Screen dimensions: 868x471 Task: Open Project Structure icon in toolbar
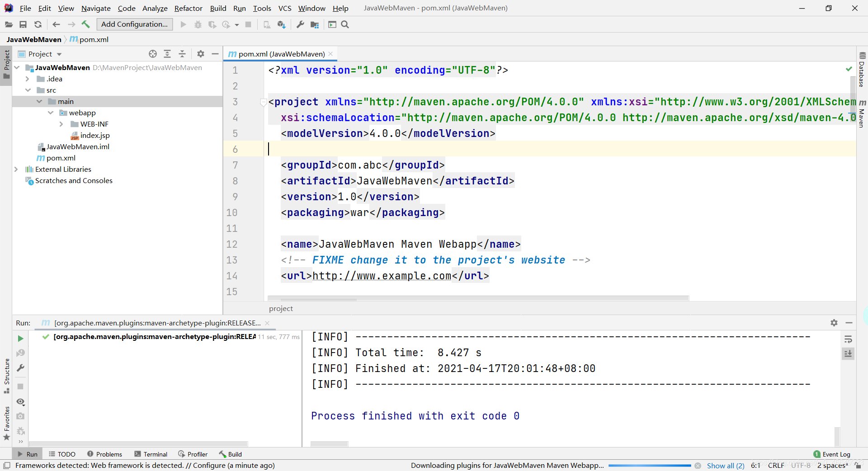coord(315,24)
